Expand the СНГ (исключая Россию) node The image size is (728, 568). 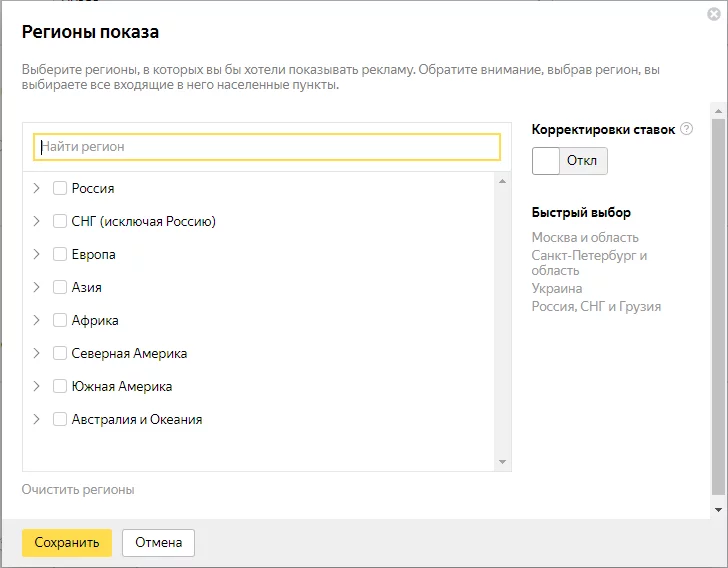37,221
